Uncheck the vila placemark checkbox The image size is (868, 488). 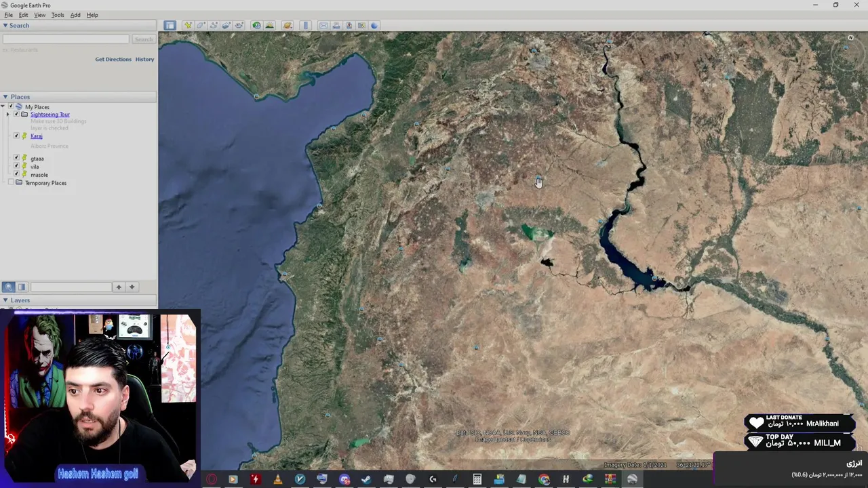point(16,167)
